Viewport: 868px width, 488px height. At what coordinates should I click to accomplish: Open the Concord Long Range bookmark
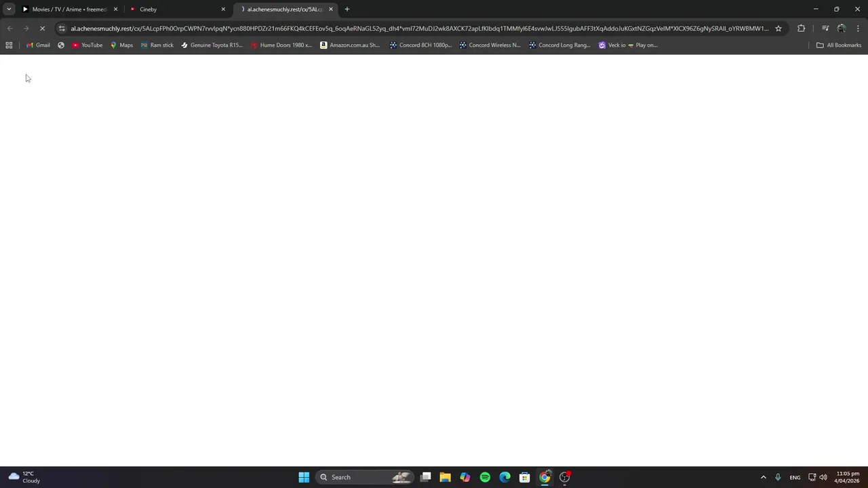click(559, 45)
